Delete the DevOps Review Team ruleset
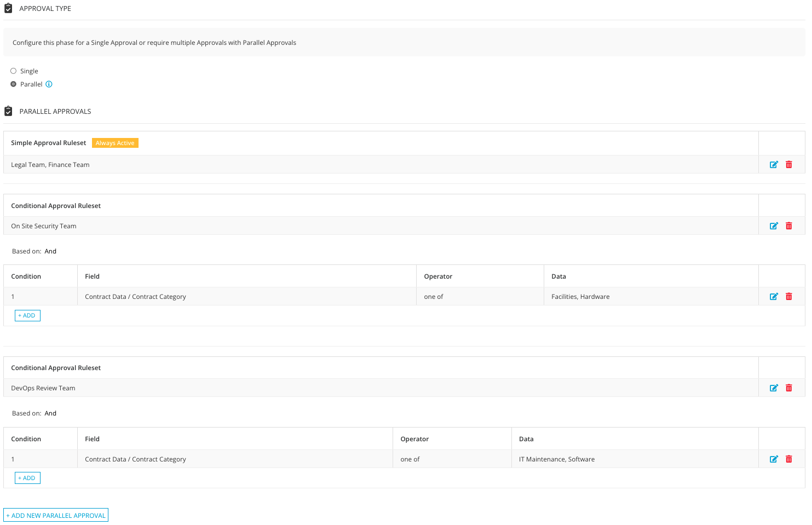 [789, 388]
